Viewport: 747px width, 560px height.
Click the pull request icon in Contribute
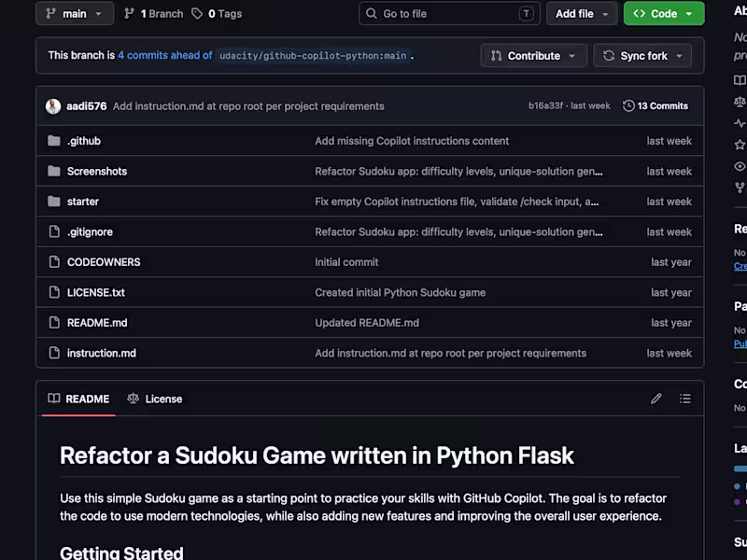(497, 56)
